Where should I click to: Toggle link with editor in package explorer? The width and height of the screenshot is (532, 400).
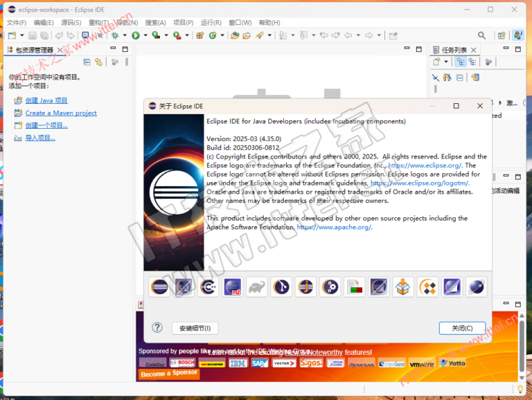click(98, 62)
